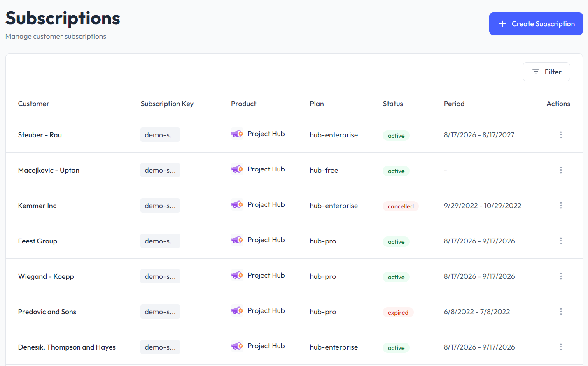Select customer Steuber - Rau
The image size is (588, 366).
click(x=40, y=135)
